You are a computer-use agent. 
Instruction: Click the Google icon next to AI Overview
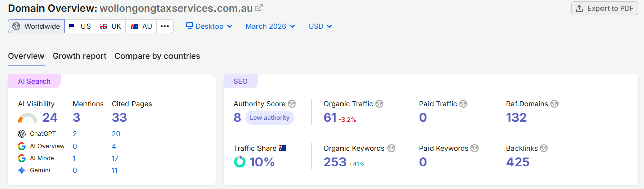(x=22, y=146)
